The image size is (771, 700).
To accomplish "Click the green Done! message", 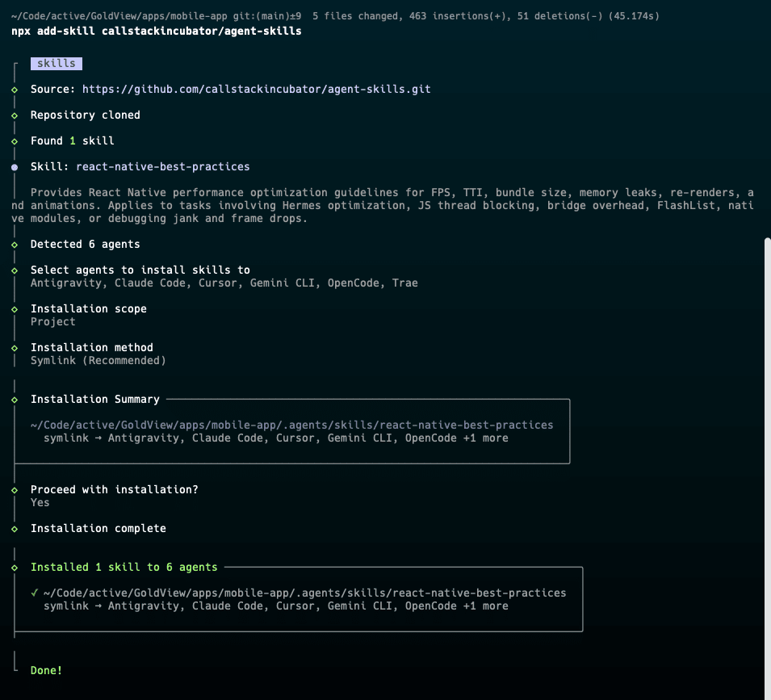I will click(46, 671).
